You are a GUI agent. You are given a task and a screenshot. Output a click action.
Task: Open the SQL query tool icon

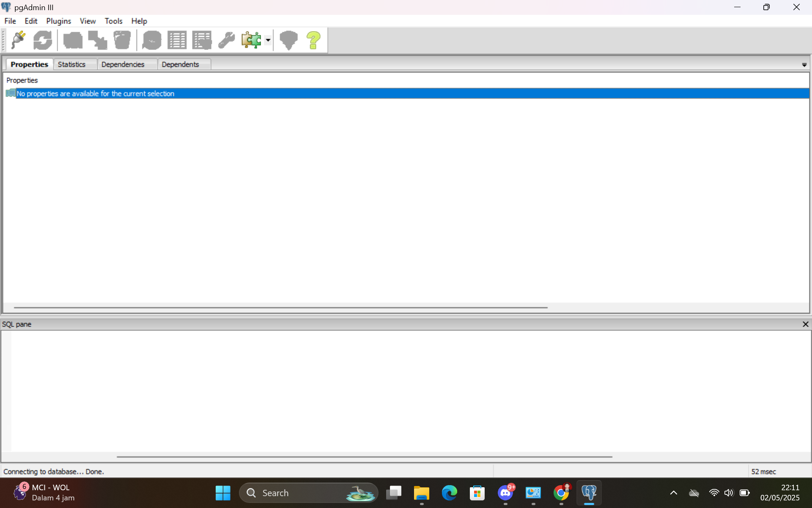click(152, 40)
